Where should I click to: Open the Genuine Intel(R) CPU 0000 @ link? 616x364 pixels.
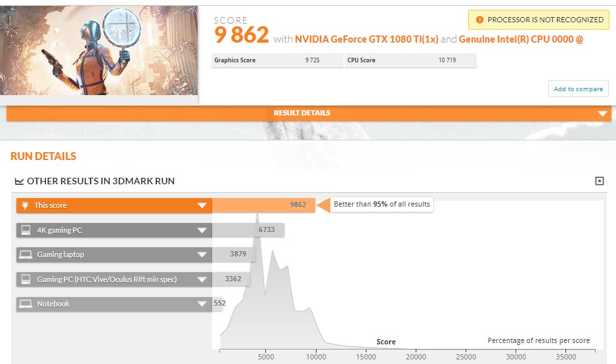(521, 39)
